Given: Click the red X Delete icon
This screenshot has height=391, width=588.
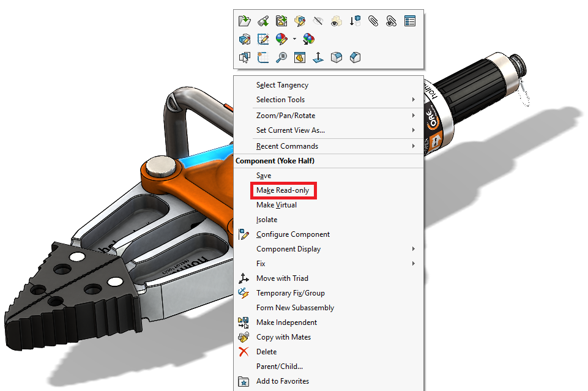Looking at the screenshot, I should [x=244, y=351].
